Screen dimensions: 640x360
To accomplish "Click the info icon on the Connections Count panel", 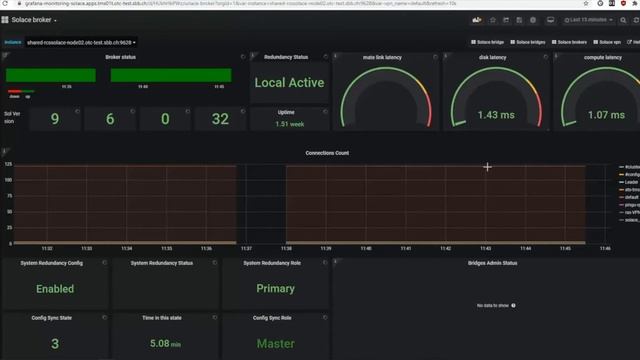I will click(x=5, y=151).
